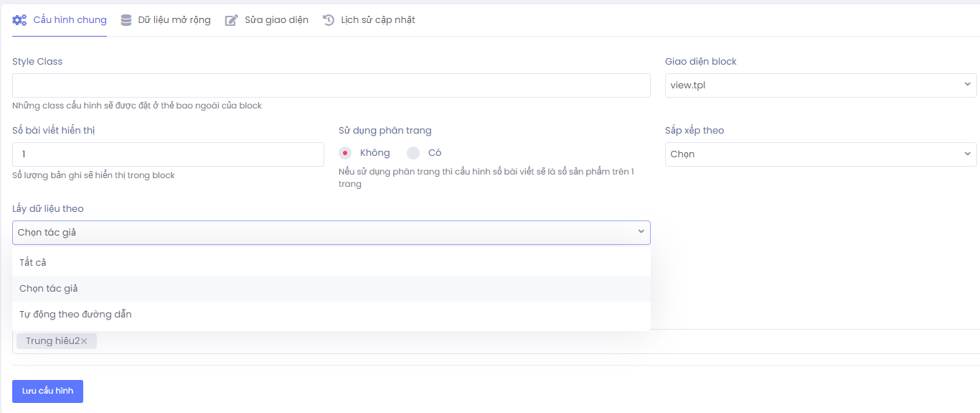
Task: Pick the Chọn tác giả list option
Action: (x=49, y=289)
